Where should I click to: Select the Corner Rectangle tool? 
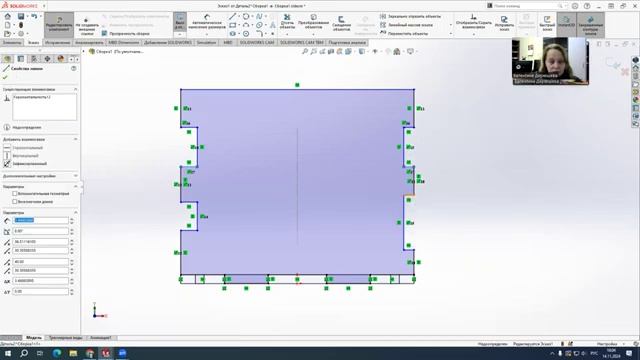point(232,25)
